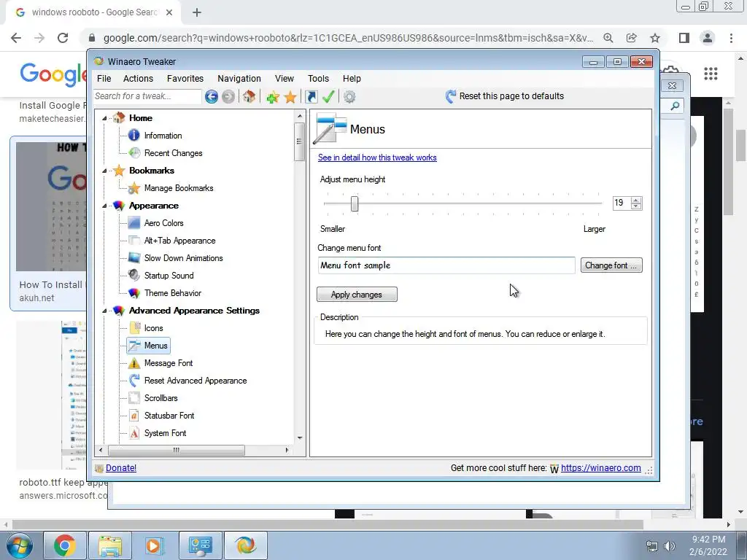Screen dimensions: 747x560
Task: Open Chrome's three-dot menu
Action: (731, 38)
